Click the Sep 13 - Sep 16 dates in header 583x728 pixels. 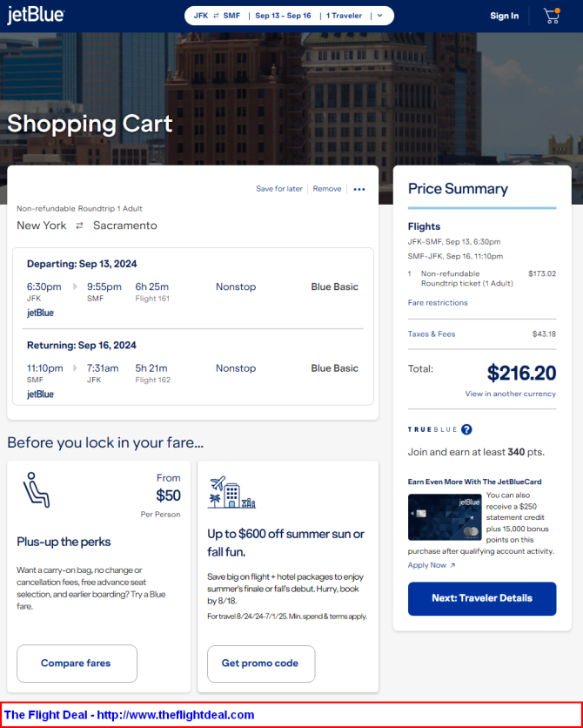coord(283,16)
